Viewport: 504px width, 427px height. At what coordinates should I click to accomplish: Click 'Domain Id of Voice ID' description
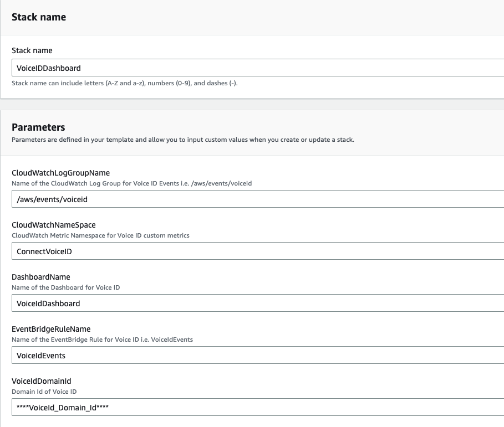(44, 392)
